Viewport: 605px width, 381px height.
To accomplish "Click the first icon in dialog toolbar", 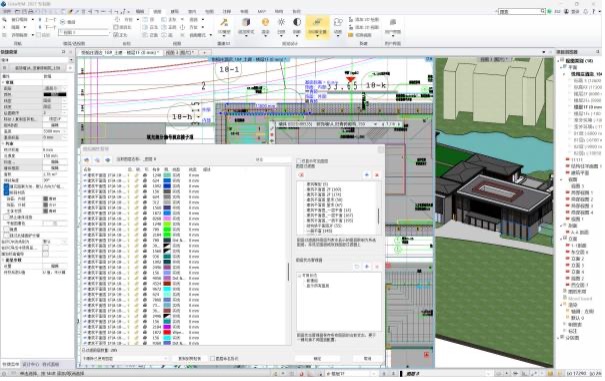I will pos(86,159).
